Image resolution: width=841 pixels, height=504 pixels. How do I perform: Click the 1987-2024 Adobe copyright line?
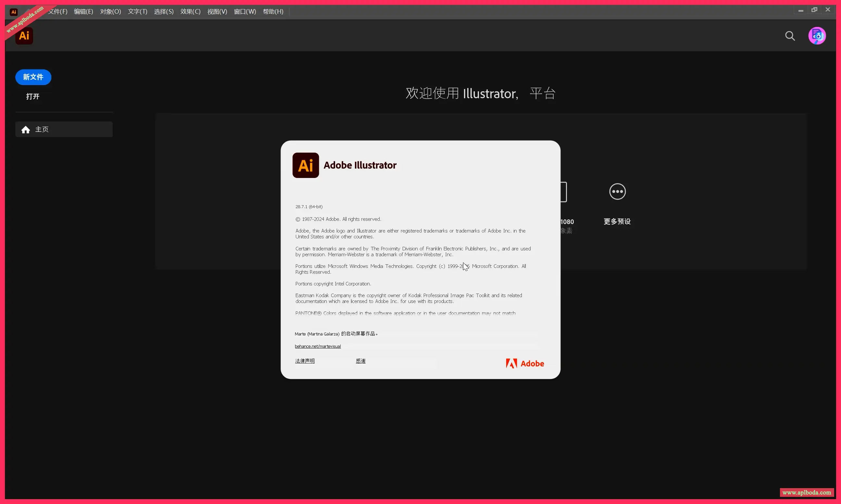(338, 219)
